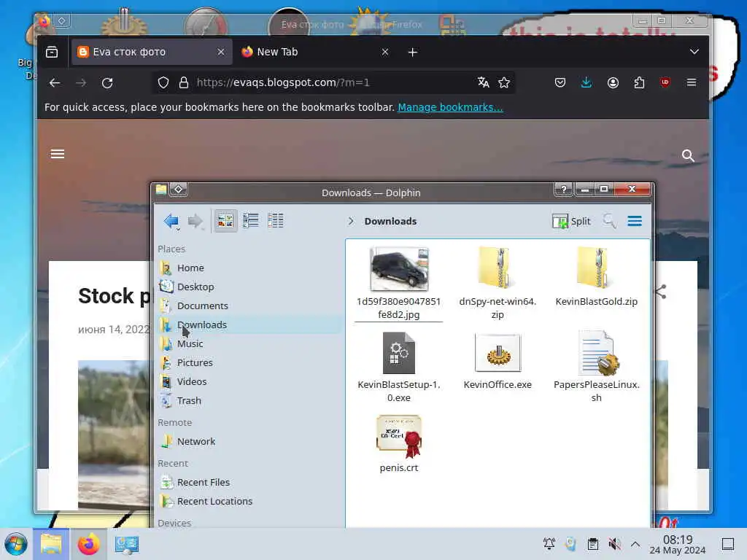This screenshot has width=747, height=560.
Task: Open blog page hamburger menu
Action: coord(58,154)
